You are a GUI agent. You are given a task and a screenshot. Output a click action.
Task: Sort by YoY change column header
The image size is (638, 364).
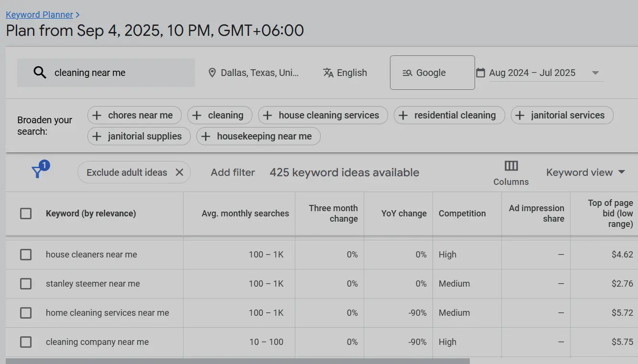[404, 214]
